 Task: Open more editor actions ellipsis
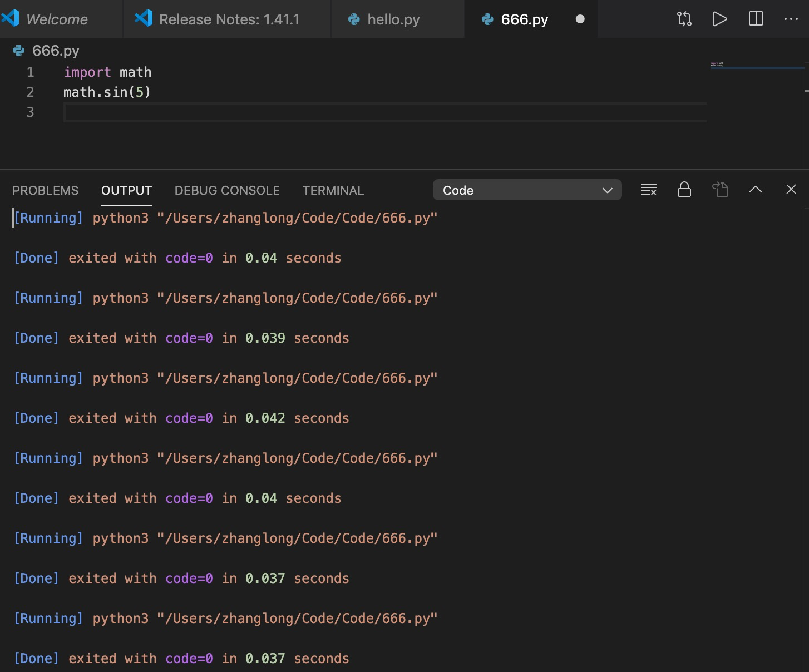791,19
